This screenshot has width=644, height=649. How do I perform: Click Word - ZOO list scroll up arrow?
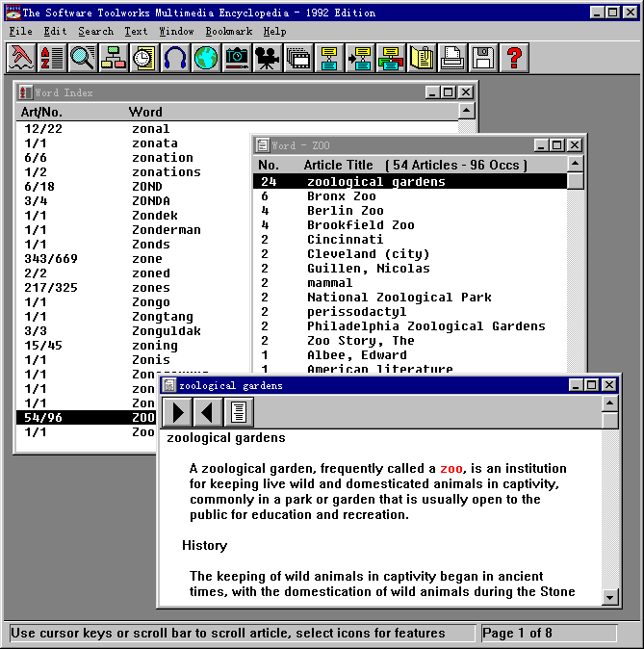coord(576,164)
